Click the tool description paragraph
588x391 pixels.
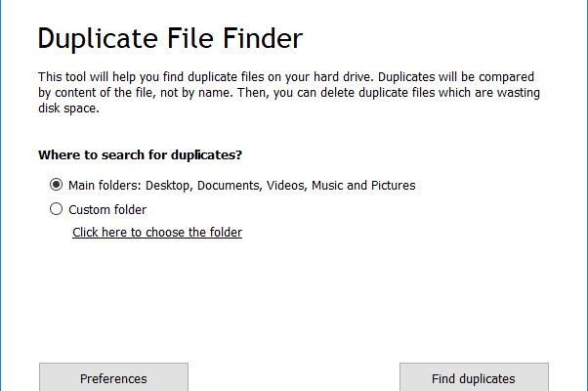[x=289, y=92]
